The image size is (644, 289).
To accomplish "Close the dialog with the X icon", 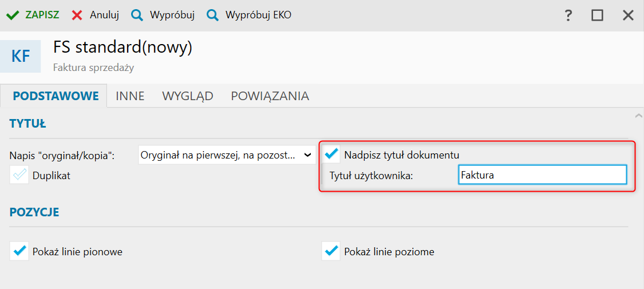I will click(628, 15).
